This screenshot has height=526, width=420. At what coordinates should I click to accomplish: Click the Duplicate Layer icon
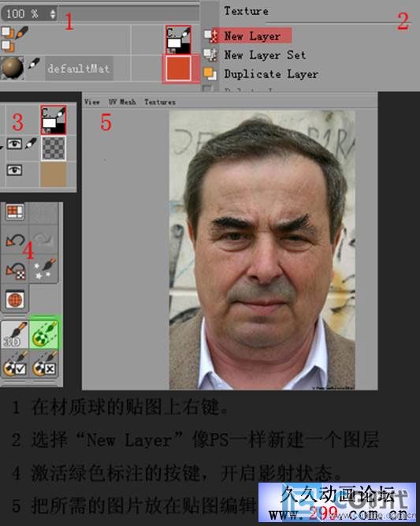210,73
